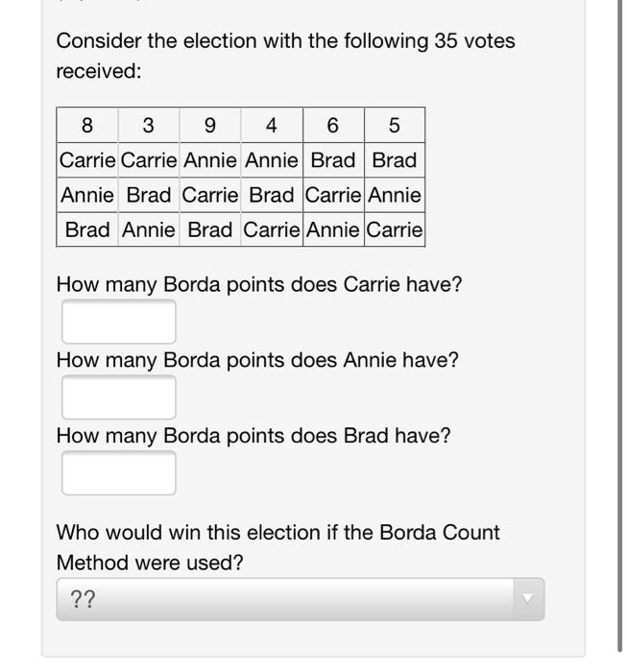Select the table cell showing 6 votes
This screenshot has height=672, width=627.
333,125
